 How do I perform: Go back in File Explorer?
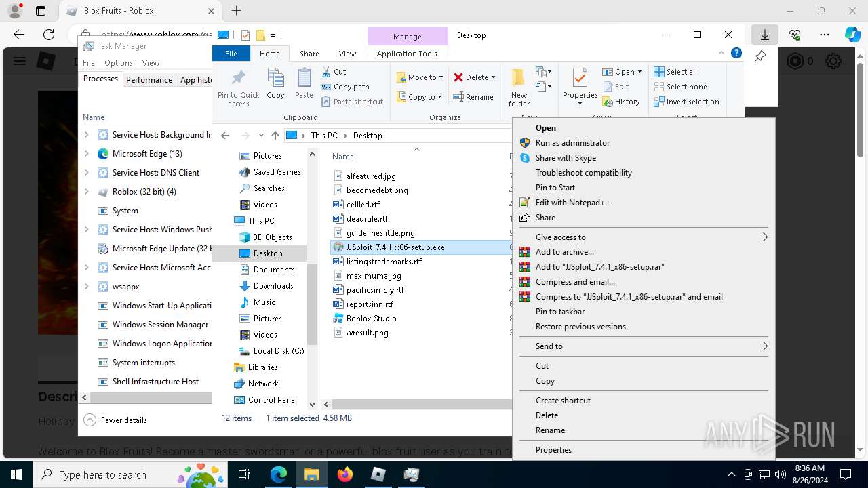(x=225, y=136)
